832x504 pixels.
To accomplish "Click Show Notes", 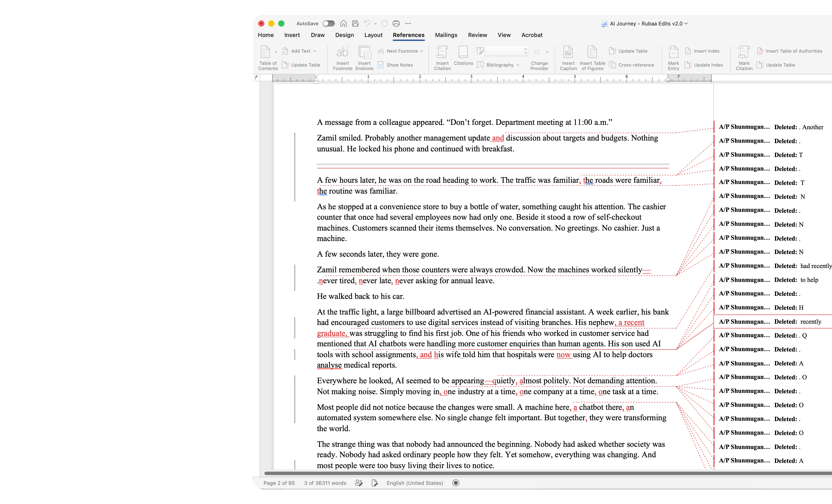I will pyautogui.click(x=395, y=65).
